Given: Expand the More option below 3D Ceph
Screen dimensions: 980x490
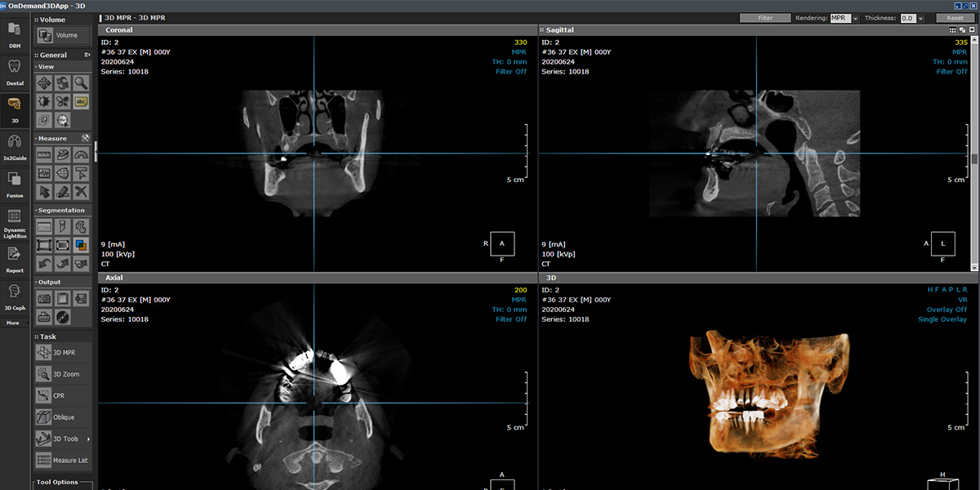Looking at the screenshot, I should click(x=13, y=323).
